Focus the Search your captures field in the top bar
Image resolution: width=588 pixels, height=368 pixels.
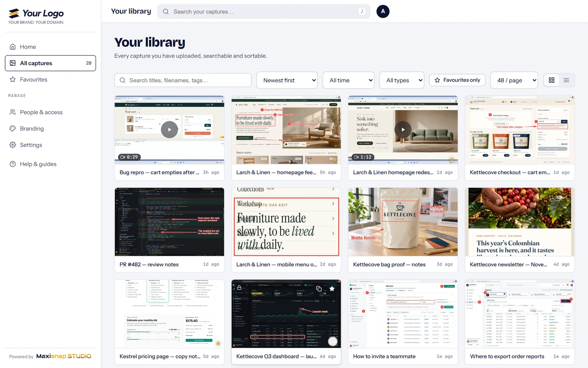(264, 11)
